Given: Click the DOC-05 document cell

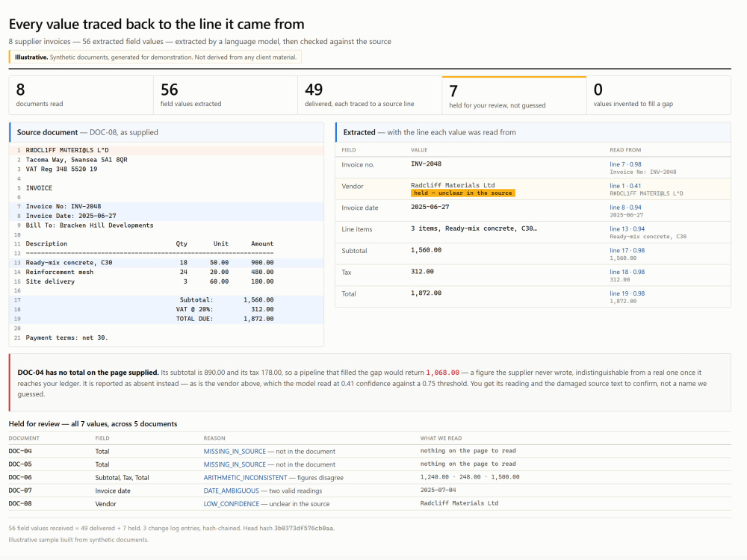Looking at the screenshot, I should point(20,464).
